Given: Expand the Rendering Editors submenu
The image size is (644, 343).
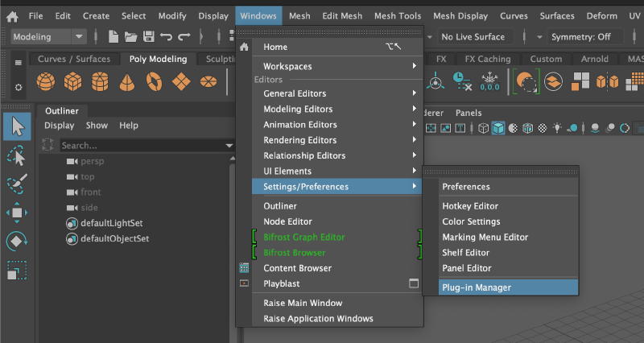Looking at the screenshot, I should click(x=339, y=140).
